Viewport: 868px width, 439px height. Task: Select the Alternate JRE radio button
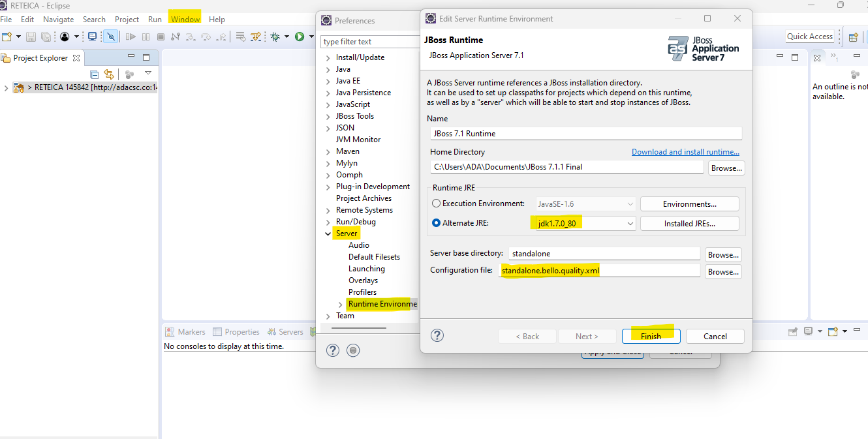click(436, 223)
